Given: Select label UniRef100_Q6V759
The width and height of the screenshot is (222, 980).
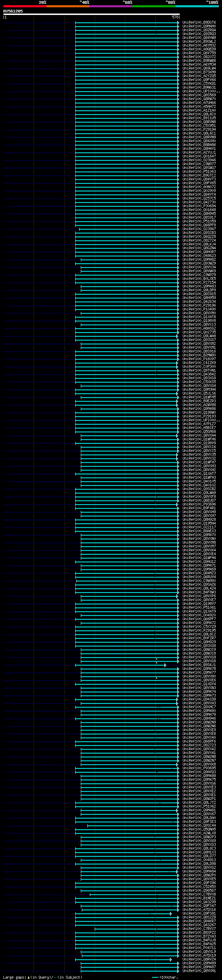Looking at the screenshot, I should click(x=199, y=53).
